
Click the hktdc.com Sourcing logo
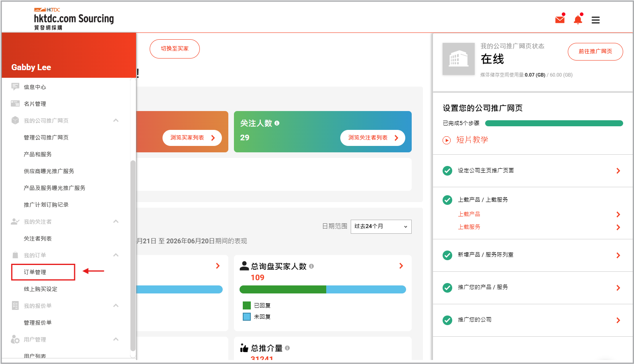(74, 18)
